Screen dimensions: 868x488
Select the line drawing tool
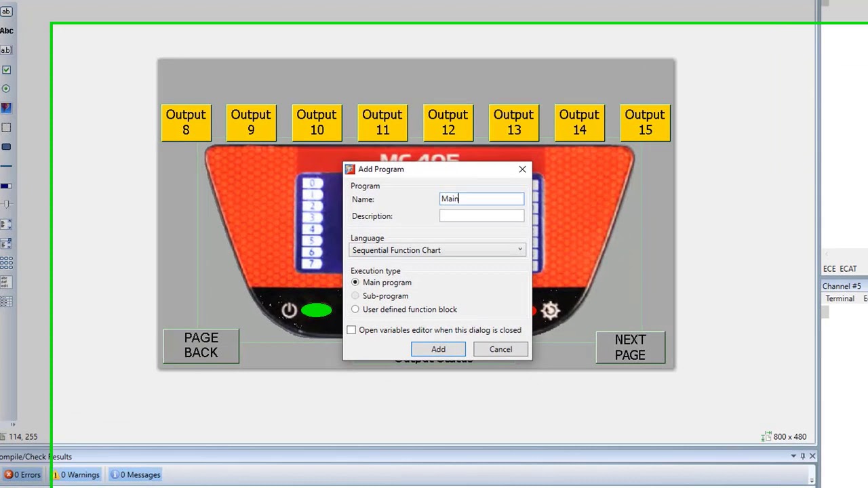6,166
